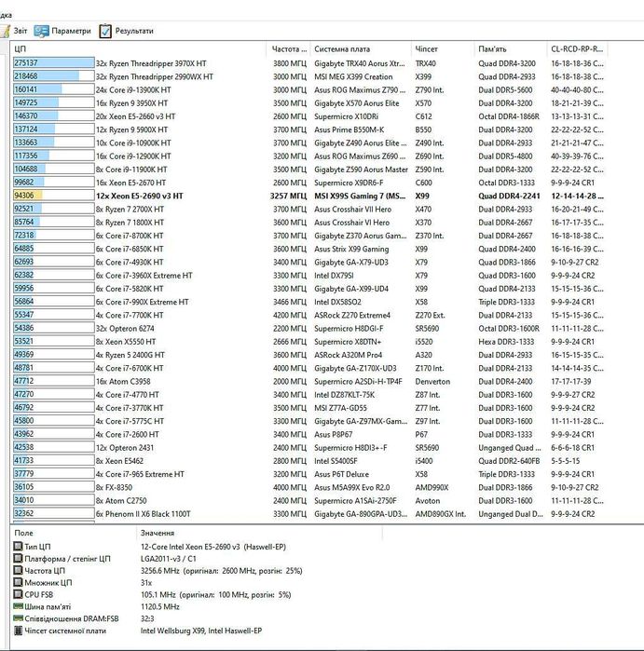
Task: Click the Шина пам'яті memory icon
Action: (18, 606)
